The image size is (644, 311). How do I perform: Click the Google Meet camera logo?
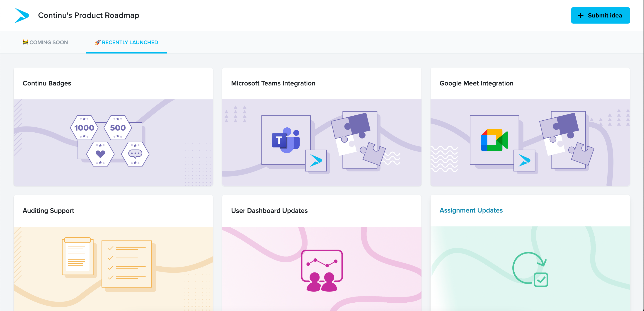[494, 140]
